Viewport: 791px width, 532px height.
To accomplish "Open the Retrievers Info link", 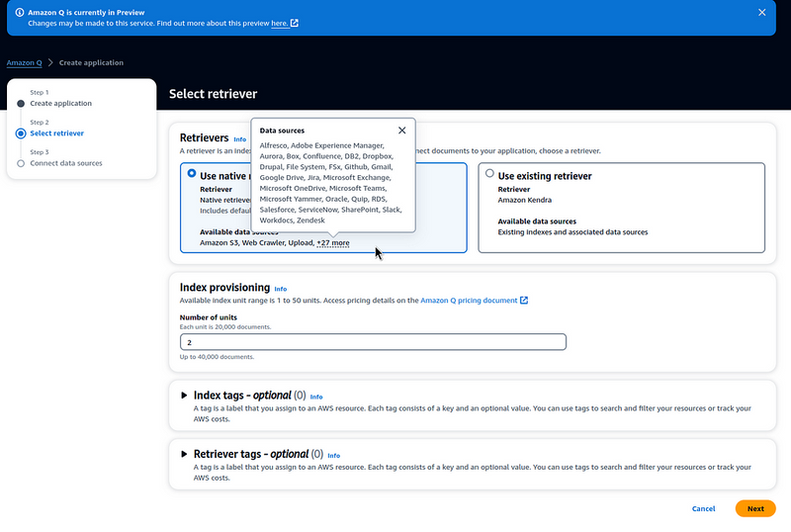I will [240, 139].
